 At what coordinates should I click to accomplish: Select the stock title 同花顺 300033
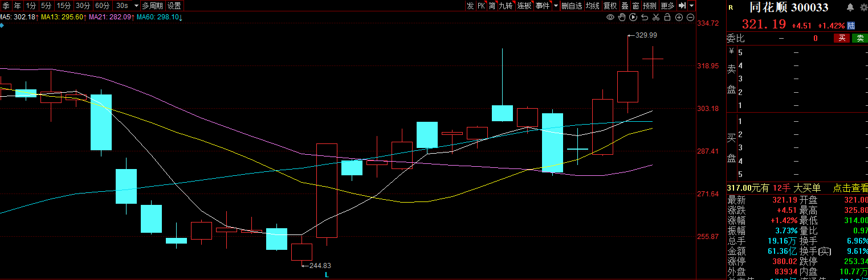789,7
